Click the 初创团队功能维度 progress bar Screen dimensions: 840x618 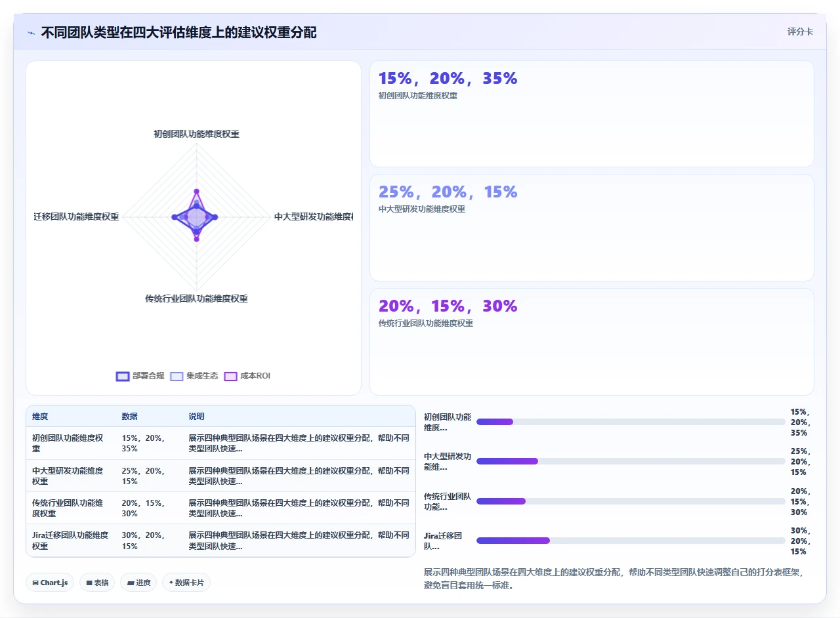(631, 422)
